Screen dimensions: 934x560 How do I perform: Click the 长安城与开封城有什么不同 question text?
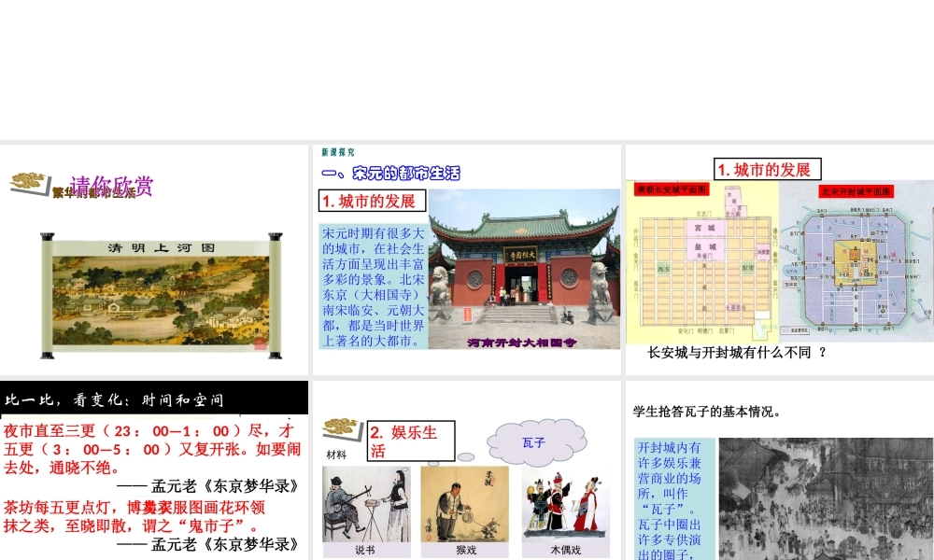(737, 352)
